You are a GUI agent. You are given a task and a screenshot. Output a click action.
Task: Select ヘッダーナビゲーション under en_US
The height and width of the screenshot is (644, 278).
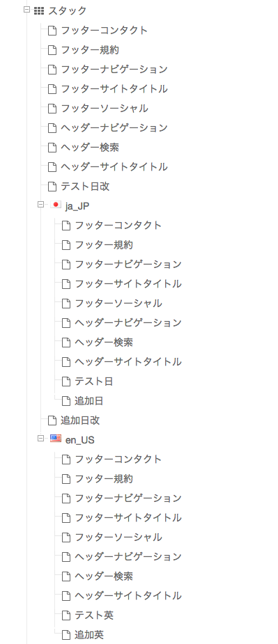(128, 557)
